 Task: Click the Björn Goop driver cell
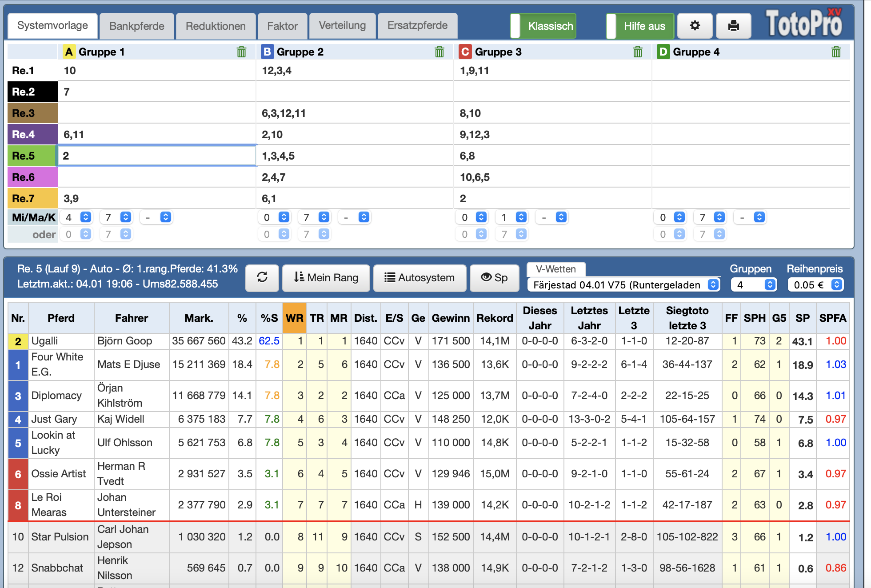click(132, 341)
